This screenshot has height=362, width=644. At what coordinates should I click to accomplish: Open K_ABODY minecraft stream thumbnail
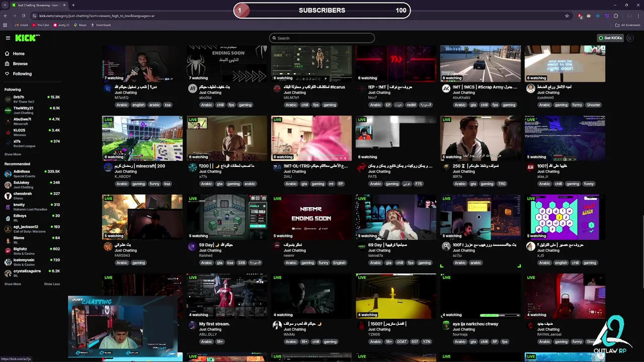[142, 138]
